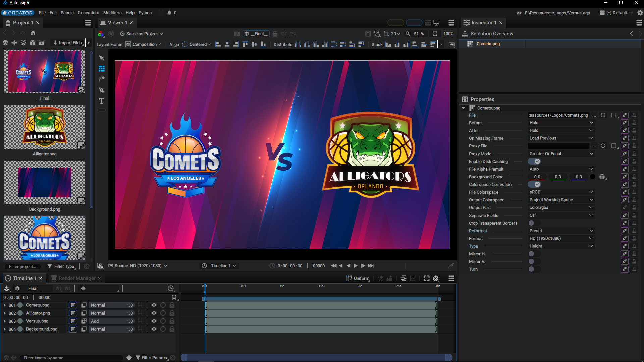Enable Crop Transparent Borders
The image size is (644, 362).
point(534,223)
